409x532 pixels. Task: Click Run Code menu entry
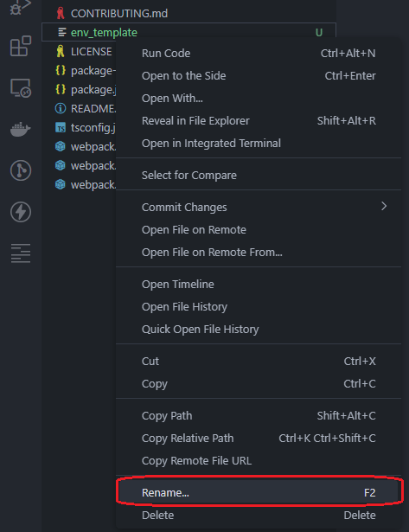(259, 54)
